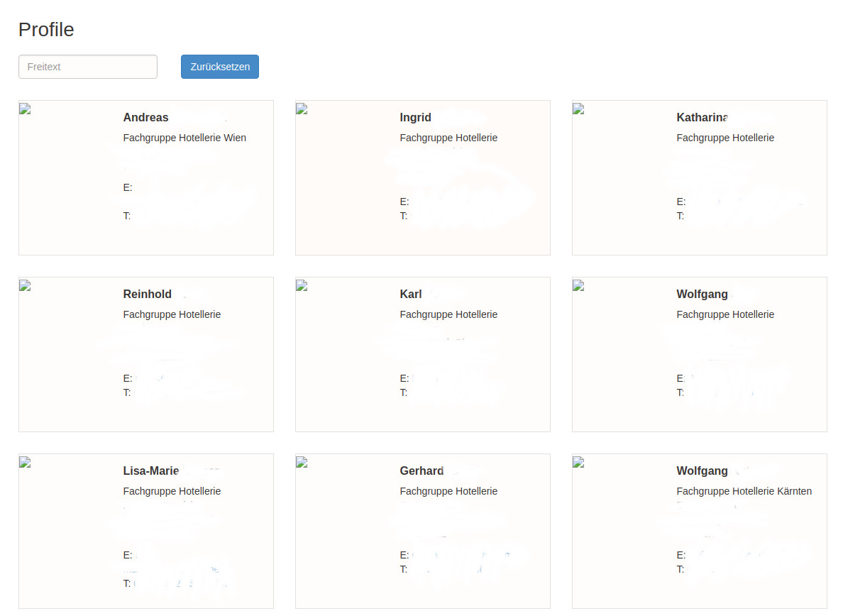Select Gerhard's broken image icon
865x616 pixels.
[x=302, y=462]
